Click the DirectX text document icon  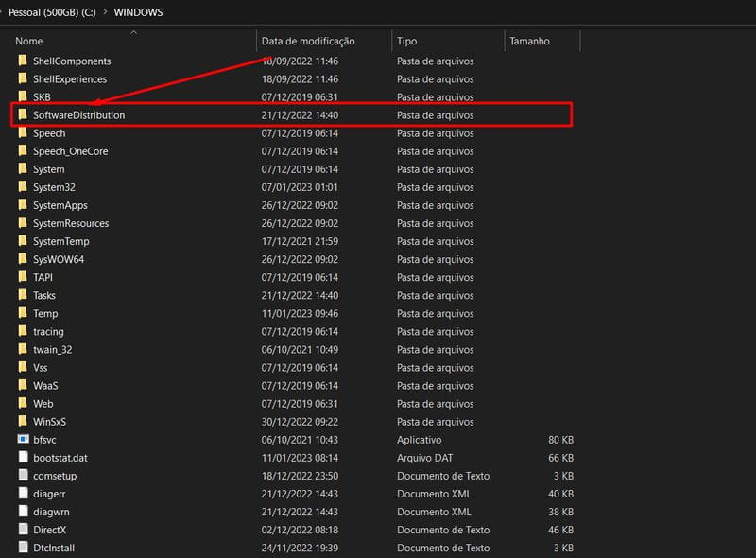[x=23, y=530]
